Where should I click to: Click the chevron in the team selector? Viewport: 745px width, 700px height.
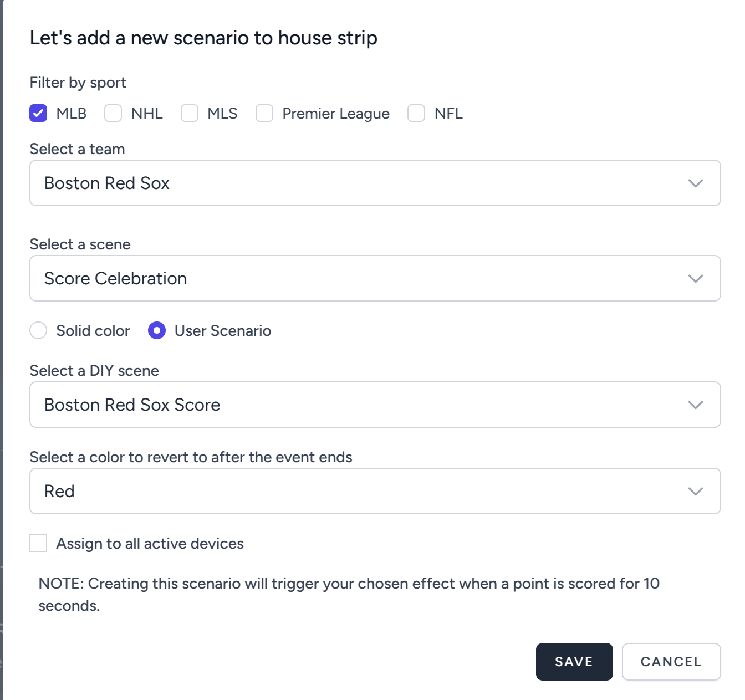695,183
